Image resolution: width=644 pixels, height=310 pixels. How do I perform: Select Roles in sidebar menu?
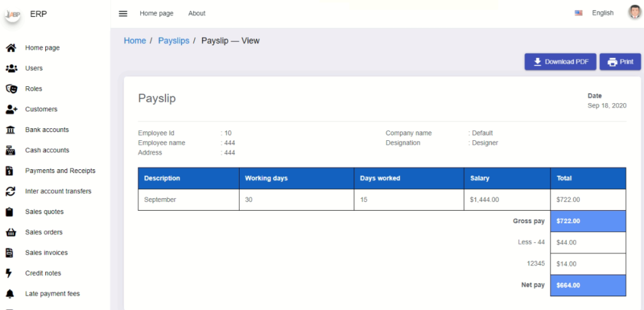point(34,89)
